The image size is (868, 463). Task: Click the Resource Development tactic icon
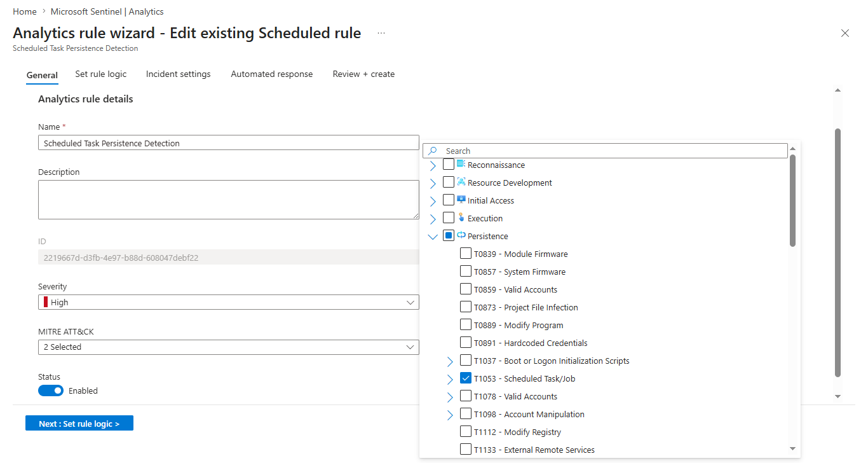(x=461, y=182)
